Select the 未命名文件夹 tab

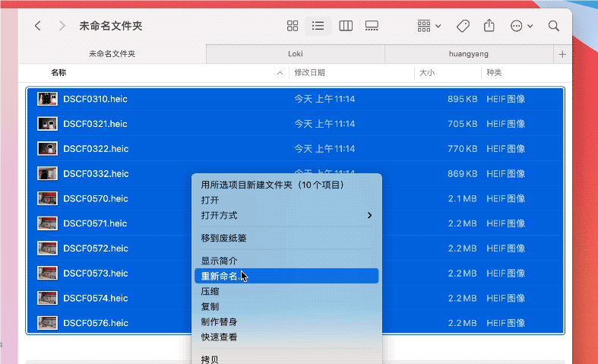click(x=112, y=54)
